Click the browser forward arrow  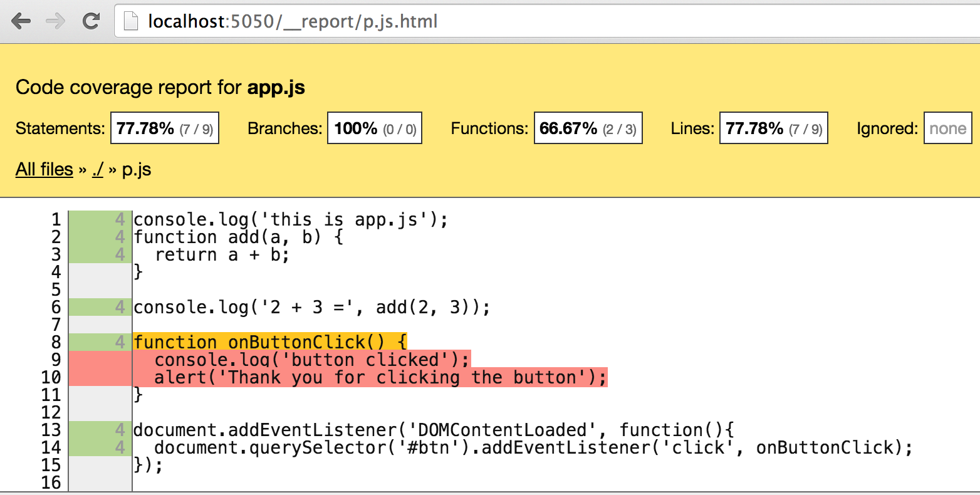click(x=56, y=21)
